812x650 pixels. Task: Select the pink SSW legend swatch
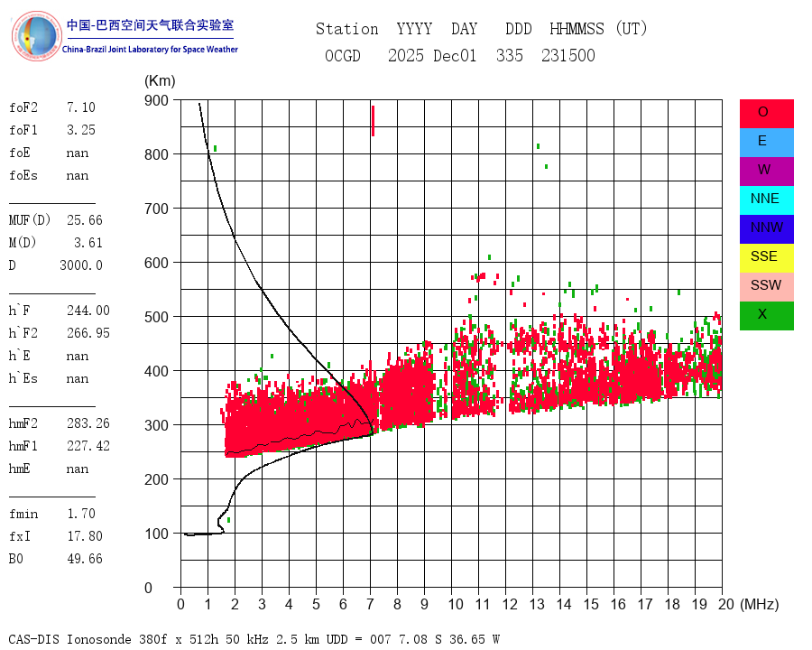click(766, 287)
